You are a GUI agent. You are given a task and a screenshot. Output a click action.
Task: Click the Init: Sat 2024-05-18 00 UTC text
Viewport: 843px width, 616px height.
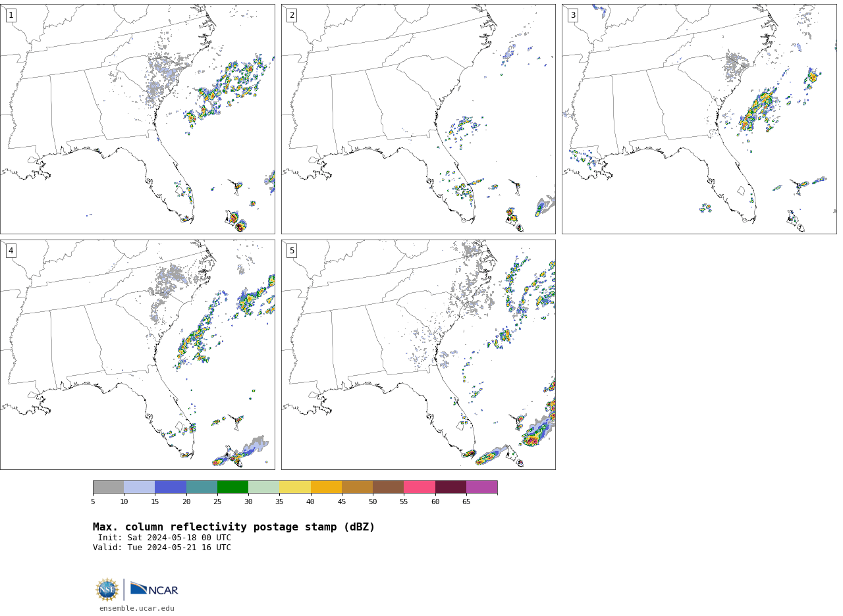[165, 538]
